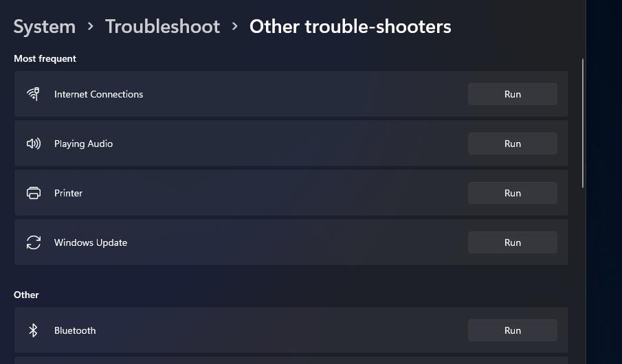The image size is (622, 364).
Task: Select the Internet Connections label
Action: click(98, 94)
